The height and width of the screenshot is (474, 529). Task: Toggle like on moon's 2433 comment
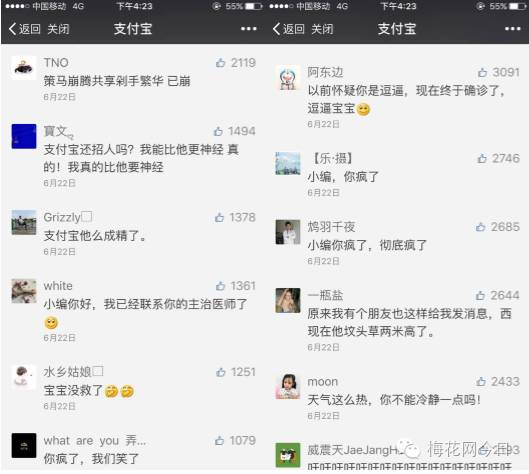481,382
